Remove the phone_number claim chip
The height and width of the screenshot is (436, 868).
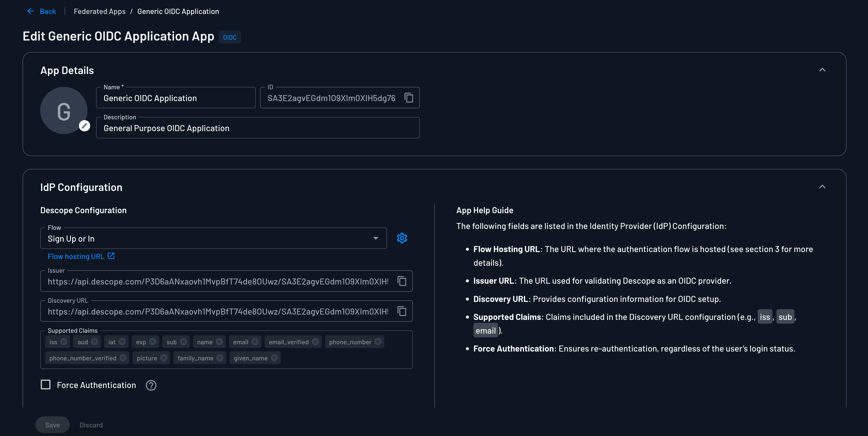(378, 342)
